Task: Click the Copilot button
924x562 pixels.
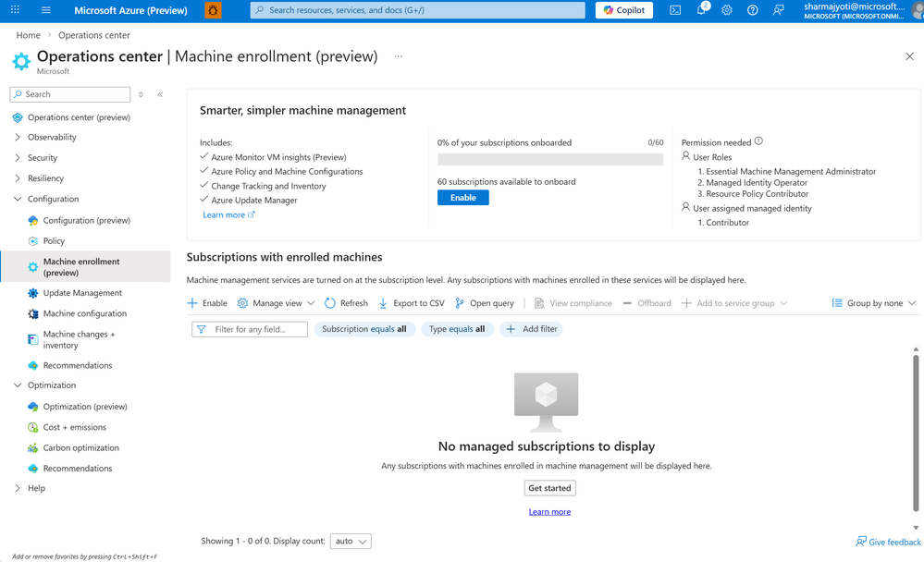Action: coord(624,10)
